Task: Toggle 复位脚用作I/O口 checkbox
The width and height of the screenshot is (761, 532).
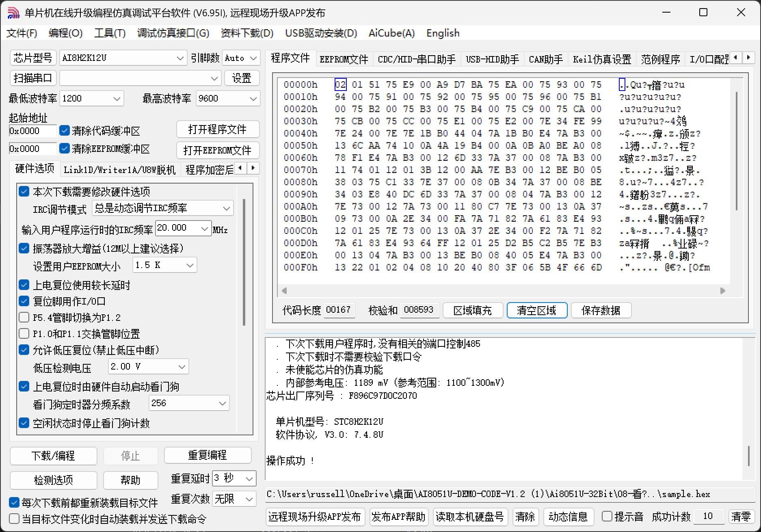Action: click(24, 301)
